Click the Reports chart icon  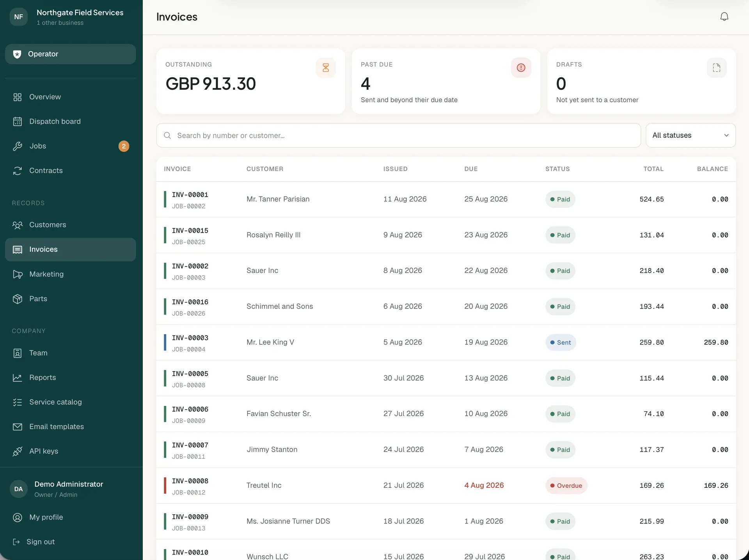pos(18,378)
